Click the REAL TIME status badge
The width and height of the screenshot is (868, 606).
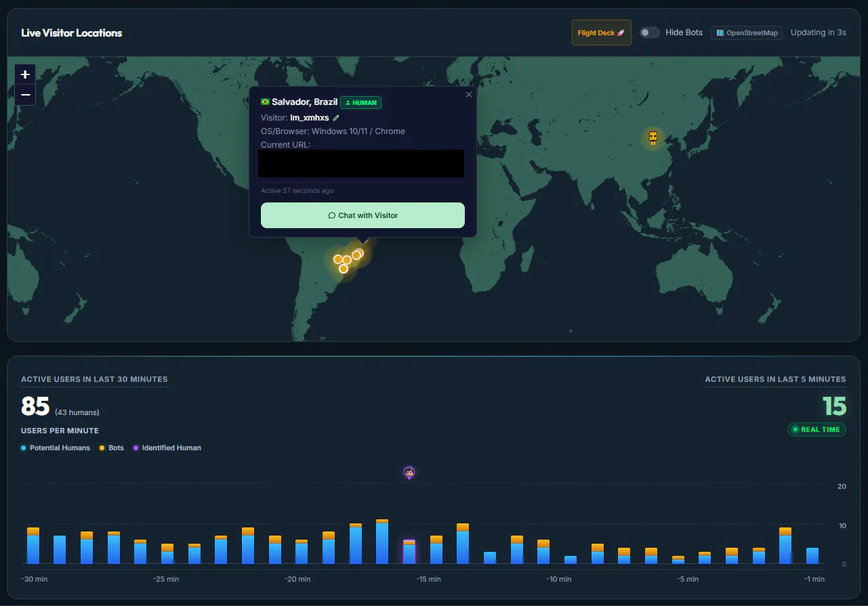pyautogui.click(x=817, y=429)
